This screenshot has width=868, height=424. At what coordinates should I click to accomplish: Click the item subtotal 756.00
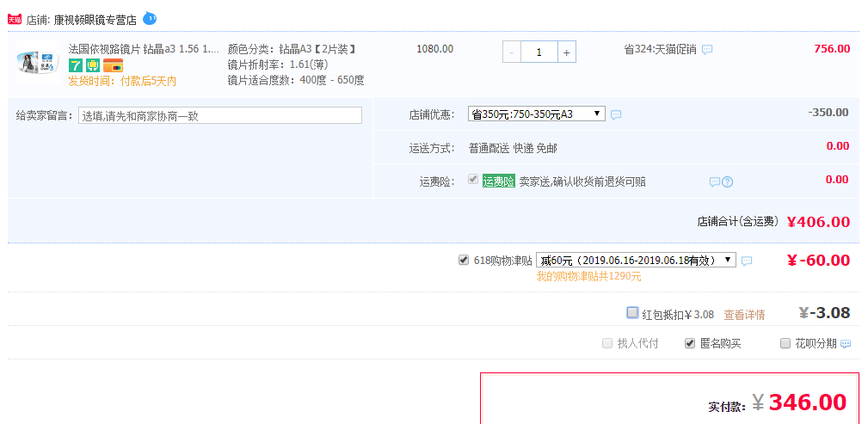832,49
